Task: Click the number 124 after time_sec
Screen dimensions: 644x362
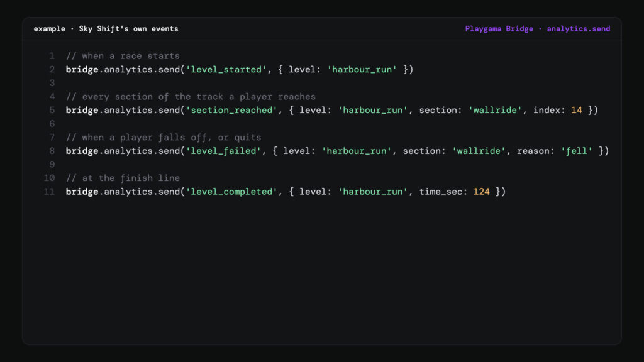Action: coord(481,192)
